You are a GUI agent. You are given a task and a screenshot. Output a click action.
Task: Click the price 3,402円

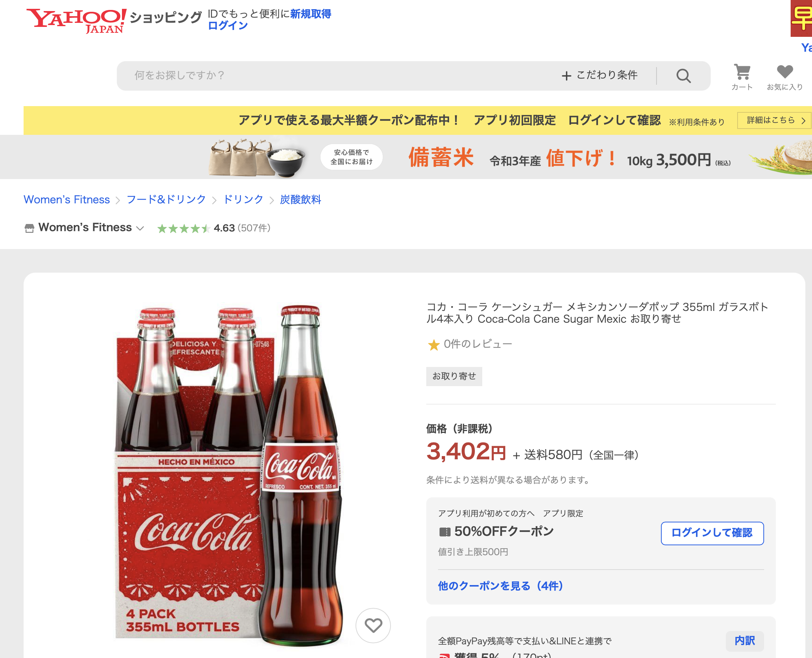(466, 452)
